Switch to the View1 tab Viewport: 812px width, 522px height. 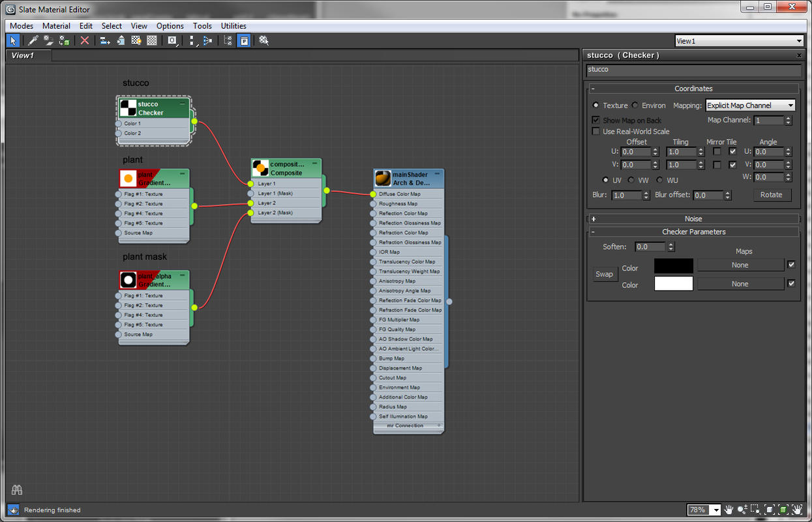click(x=22, y=55)
